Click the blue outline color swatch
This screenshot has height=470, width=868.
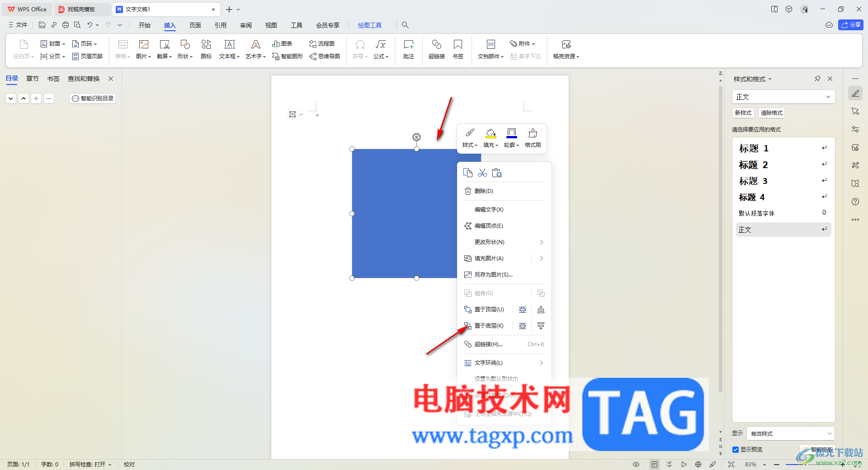(x=512, y=137)
